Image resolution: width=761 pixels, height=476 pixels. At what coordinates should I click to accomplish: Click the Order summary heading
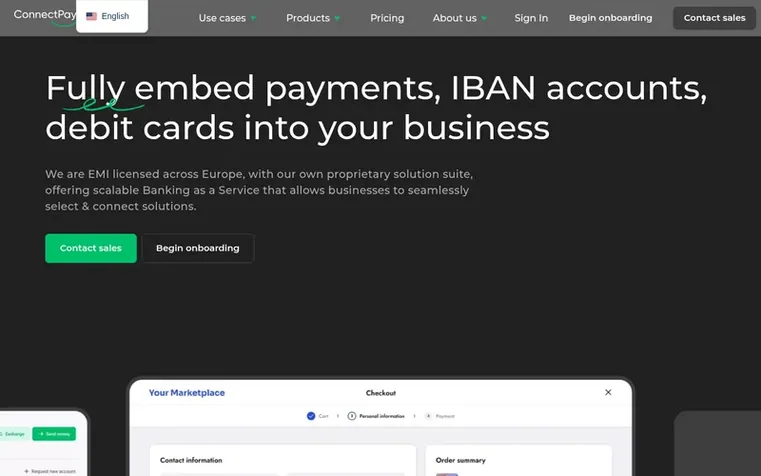pyautogui.click(x=461, y=460)
